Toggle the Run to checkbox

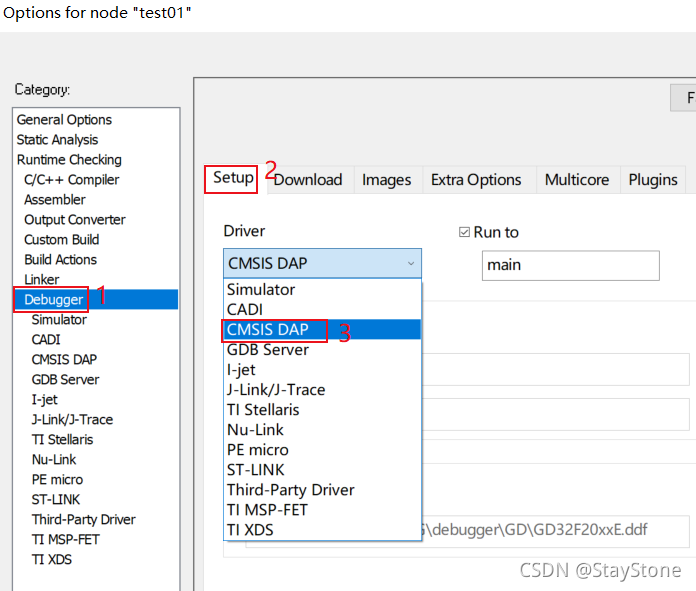(x=464, y=232)
